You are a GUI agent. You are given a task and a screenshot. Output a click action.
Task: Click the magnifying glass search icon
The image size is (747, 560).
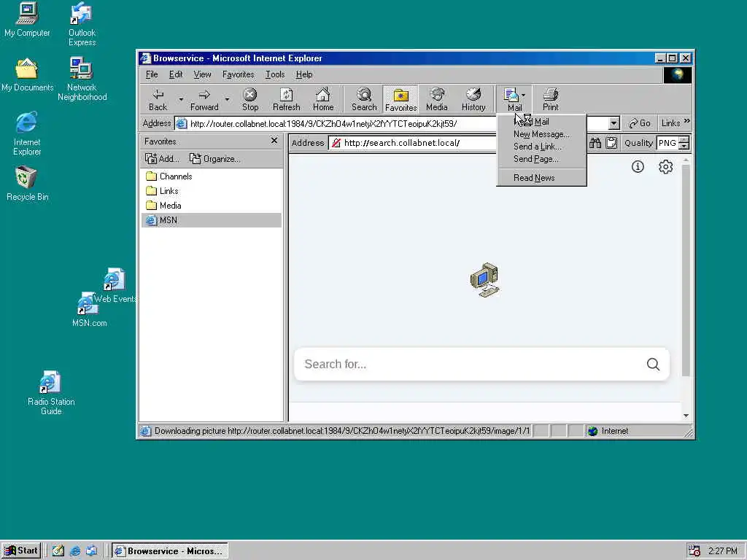click(x=653, y=365)
